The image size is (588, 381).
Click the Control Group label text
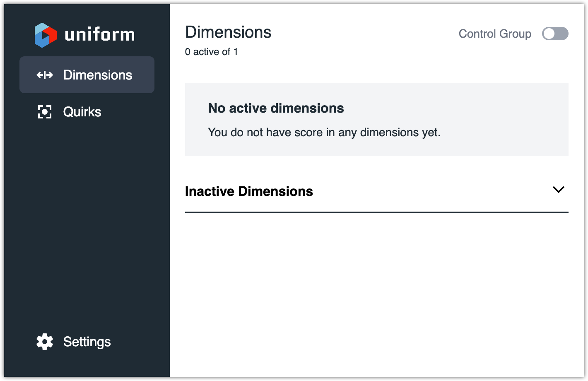click(x=495, y=34)
